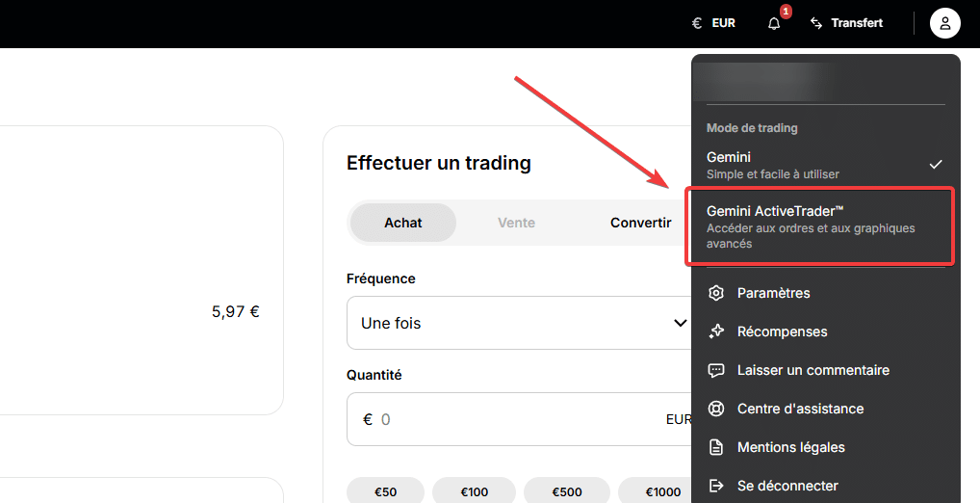Choose the €50 quick amount
The image size is (980, 503).
[386, 492]
